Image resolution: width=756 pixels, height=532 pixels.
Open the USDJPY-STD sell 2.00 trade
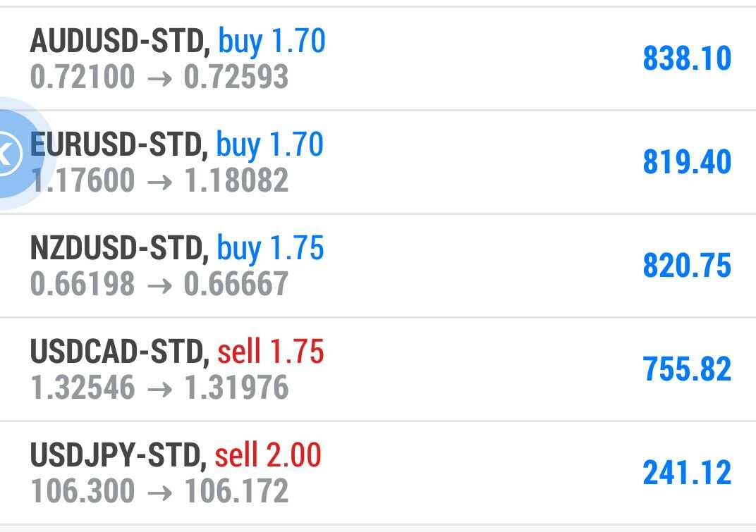[x=378, y=473]
